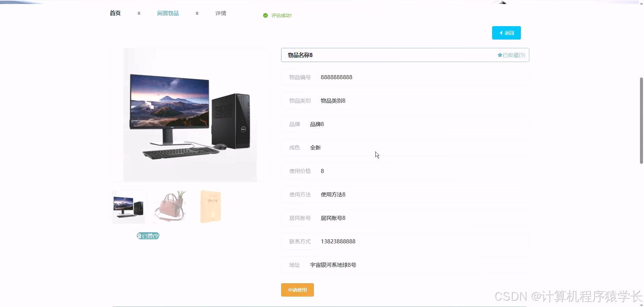Toggle the like state via 已赞 badge
The width and height of the screenshot is (644, 307).
coord(148,236)
